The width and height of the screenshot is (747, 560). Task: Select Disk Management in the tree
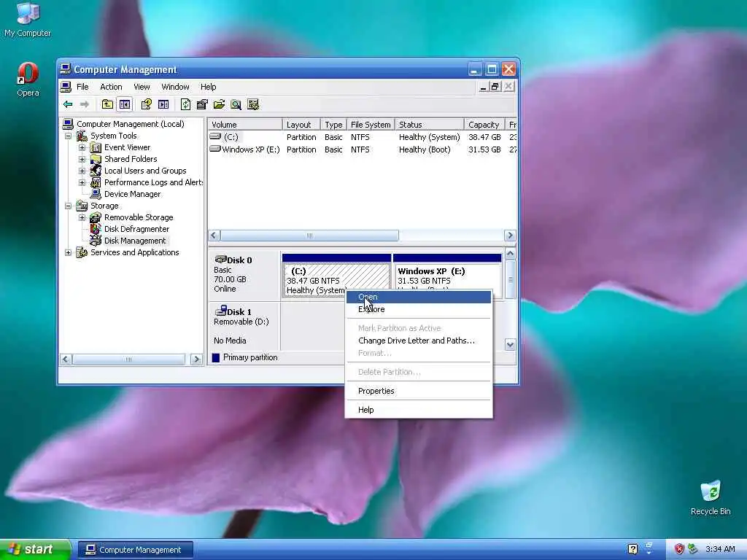135,241
